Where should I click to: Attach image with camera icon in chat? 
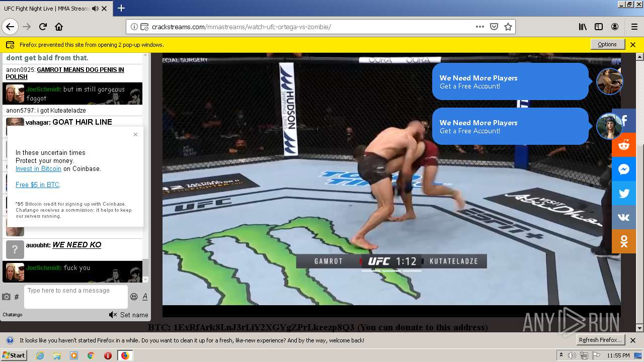coord(6,297)
